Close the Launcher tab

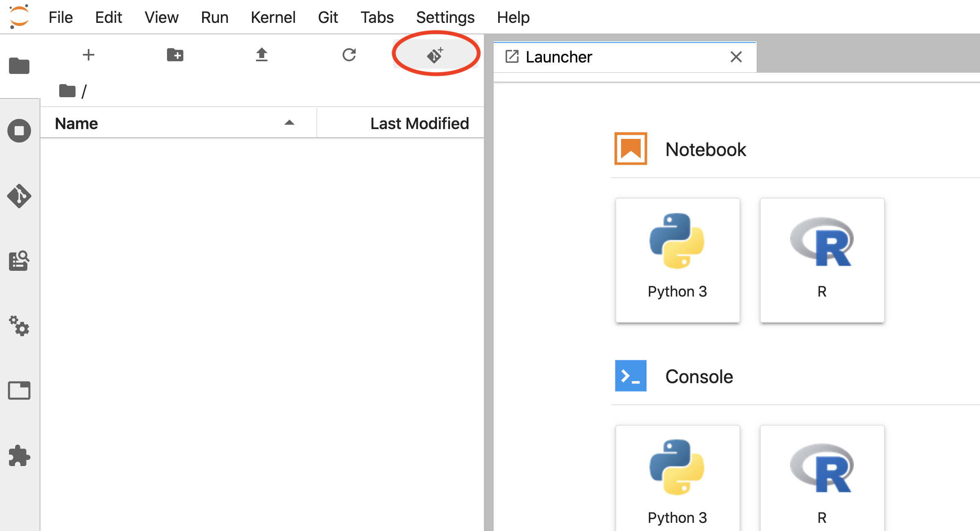tap(736, 57)
